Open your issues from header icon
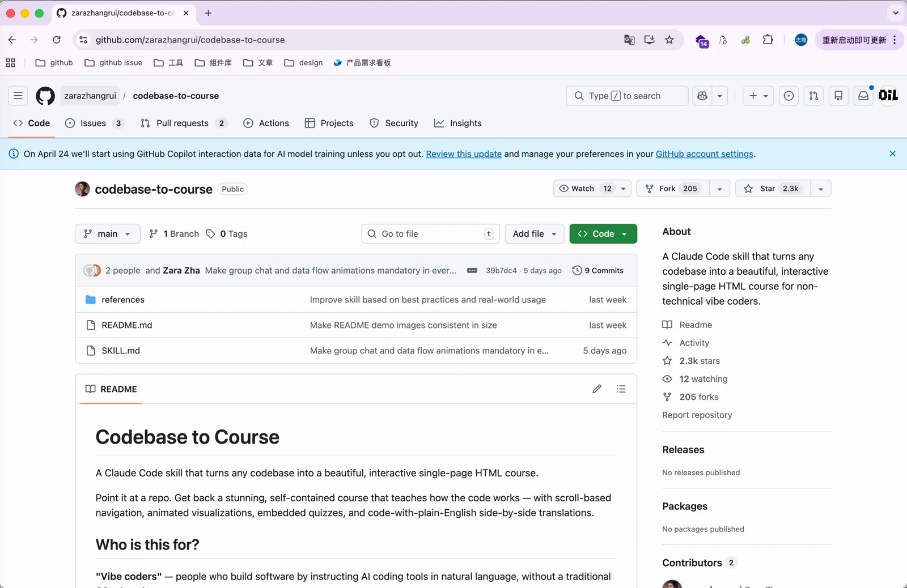The height and width of the screenshot is (588, 907). [x=789, y=96]
